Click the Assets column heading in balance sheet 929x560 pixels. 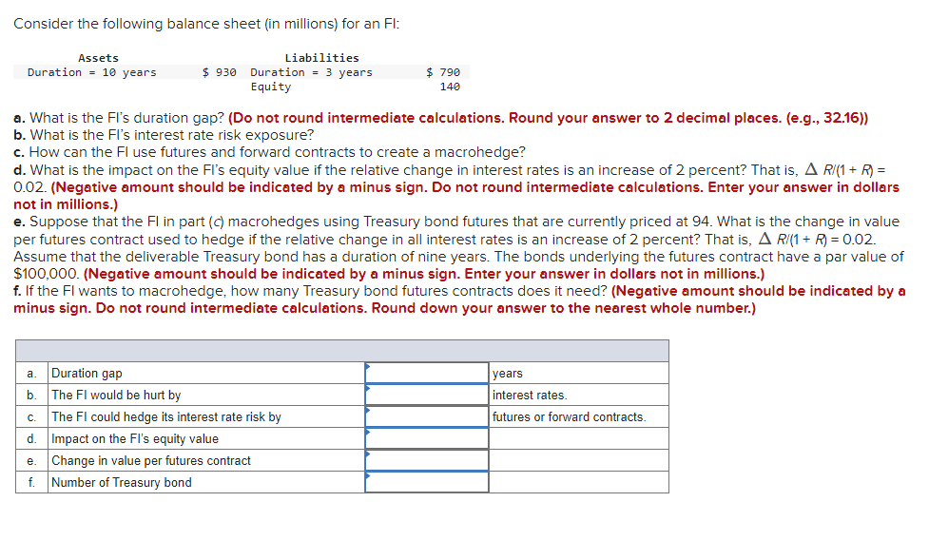pyautogui.click(x=98, y=57)
